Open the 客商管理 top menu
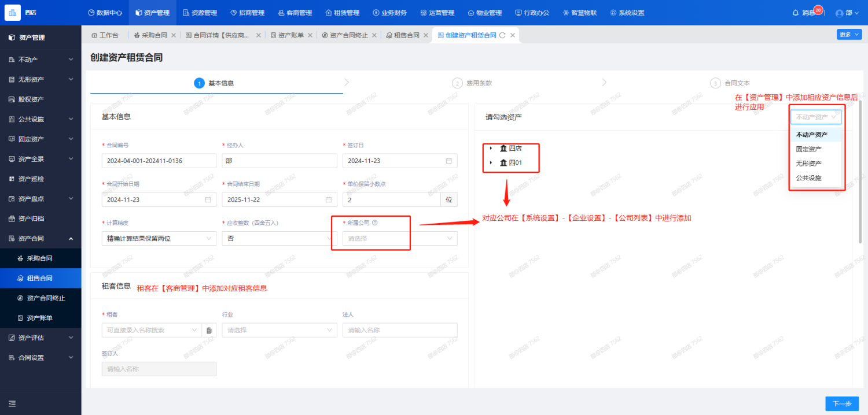Viewport: 868px width, 415px height. click(295, 13)
